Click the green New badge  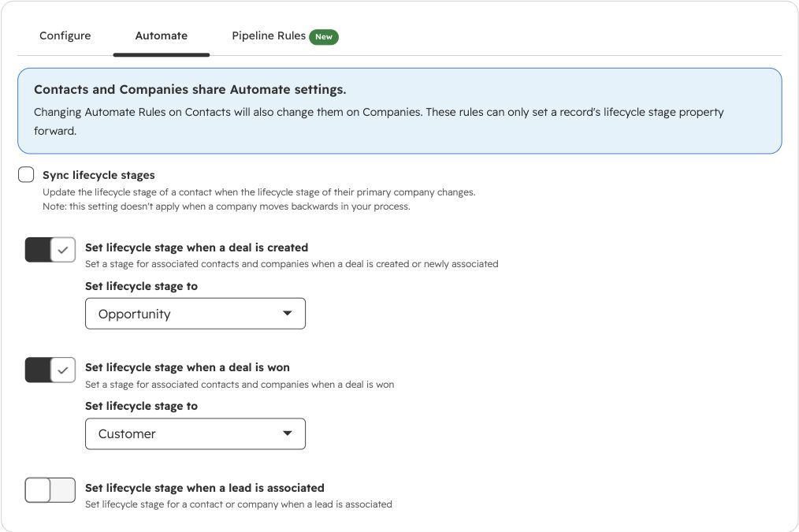pyautogui.click(x=324, y=37)
